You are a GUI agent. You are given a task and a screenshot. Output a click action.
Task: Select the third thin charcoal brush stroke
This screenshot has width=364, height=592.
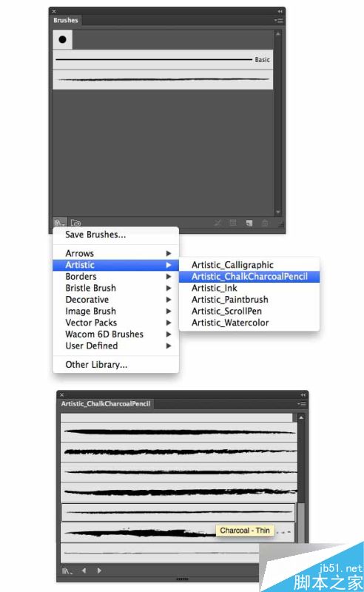(x=178, y=472)
